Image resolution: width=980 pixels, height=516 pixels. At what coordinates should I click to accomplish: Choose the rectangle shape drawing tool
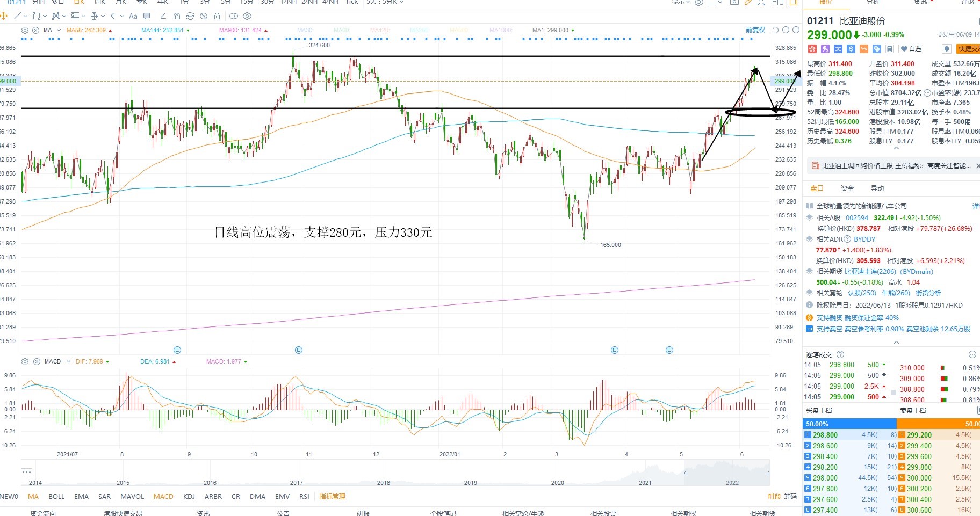point(37,16)
